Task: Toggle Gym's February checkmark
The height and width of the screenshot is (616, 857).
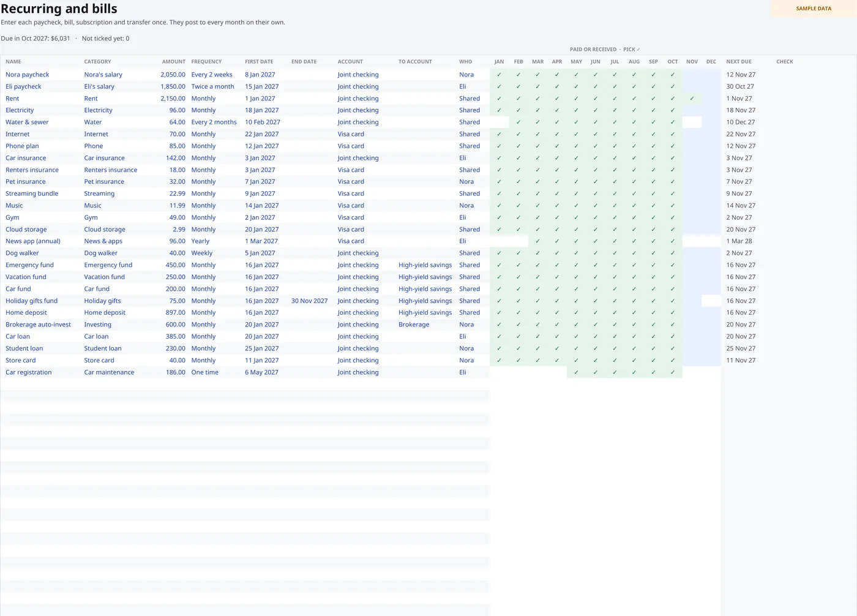Action: coord(518,217)
